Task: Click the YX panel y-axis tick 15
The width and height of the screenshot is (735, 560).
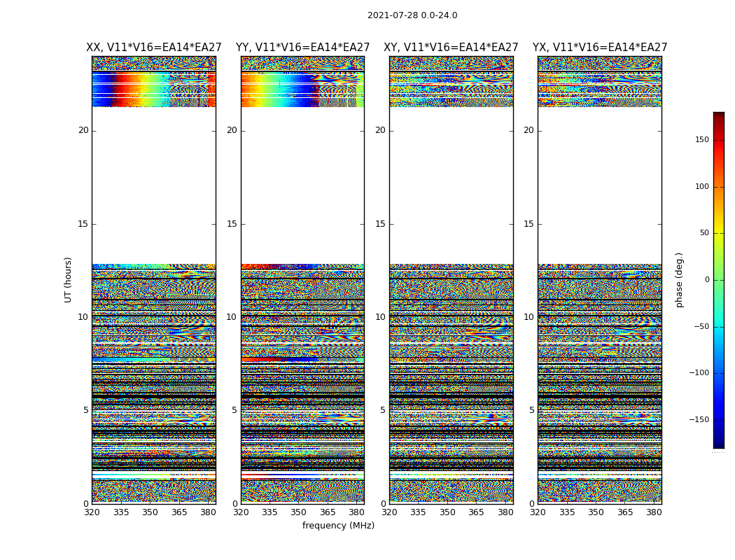Action: [x=528, y=224]
